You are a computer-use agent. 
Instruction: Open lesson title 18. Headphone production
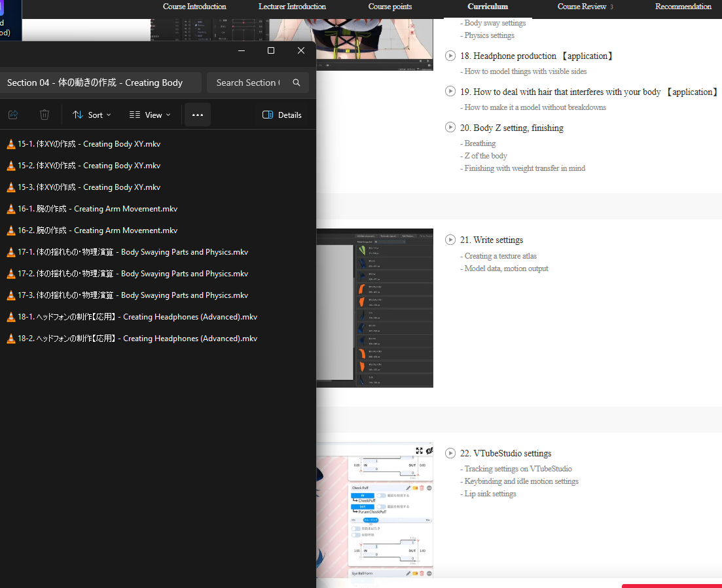point(537,56)
